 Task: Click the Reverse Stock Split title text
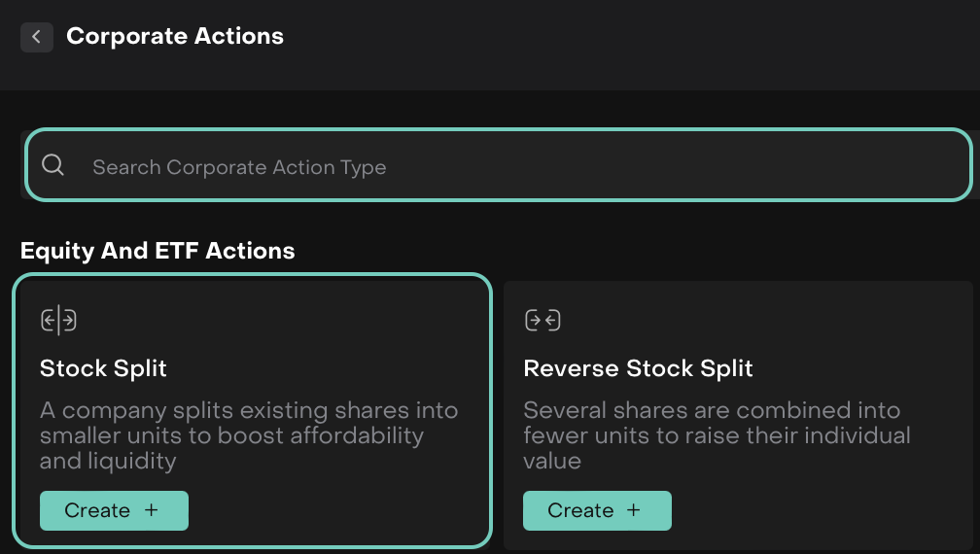(x=638, y=368)
